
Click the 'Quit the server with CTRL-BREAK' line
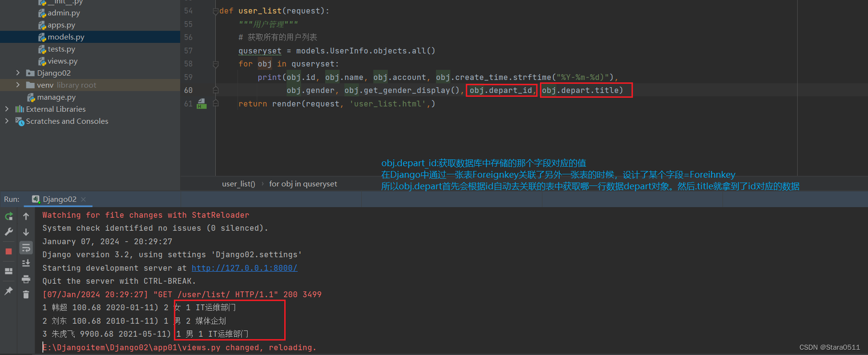pyautogui.click(x=119, y=281)
